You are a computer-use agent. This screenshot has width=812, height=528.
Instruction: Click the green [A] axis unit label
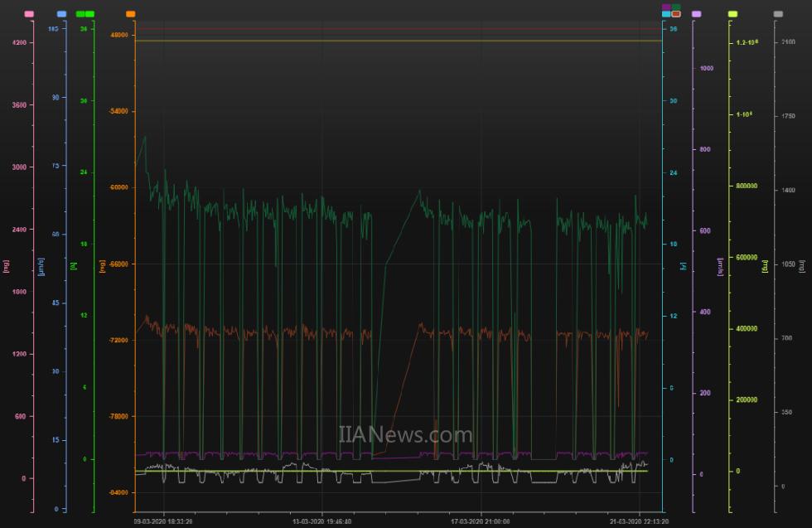[x=74, y=266]
